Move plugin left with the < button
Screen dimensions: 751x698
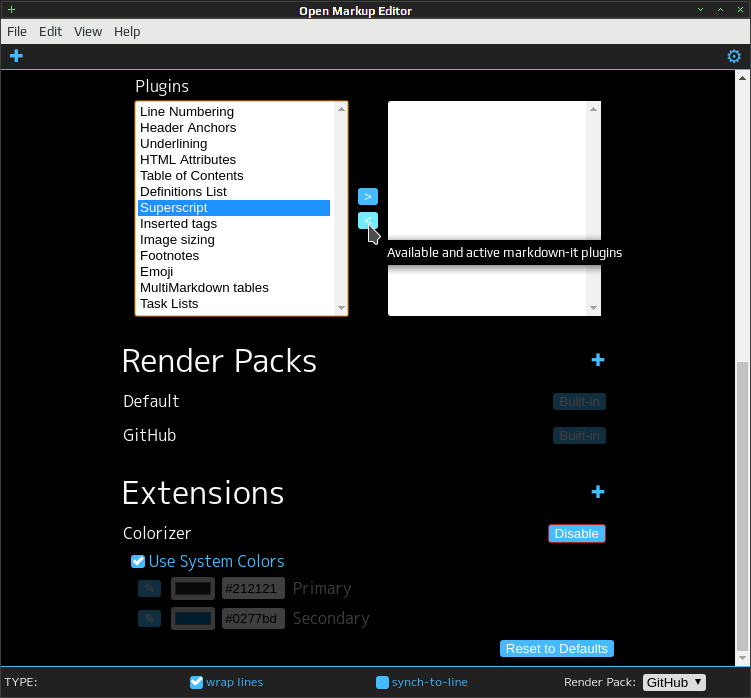(x=368, y=221)
